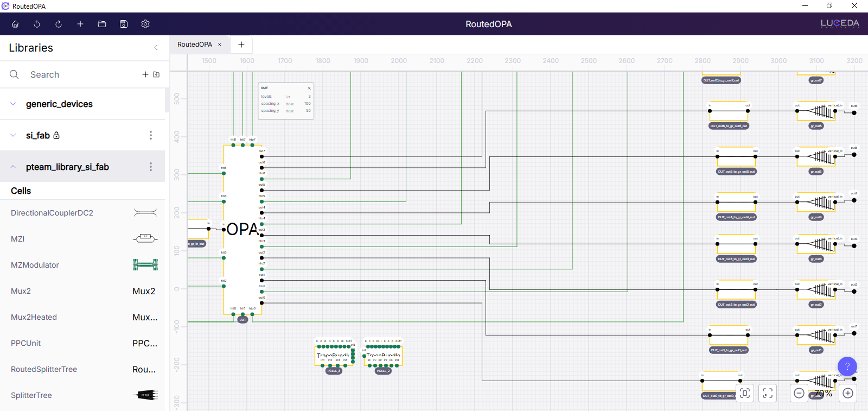Select the MZI cell thumbnail
868x411 pixels.
point(145,239)
